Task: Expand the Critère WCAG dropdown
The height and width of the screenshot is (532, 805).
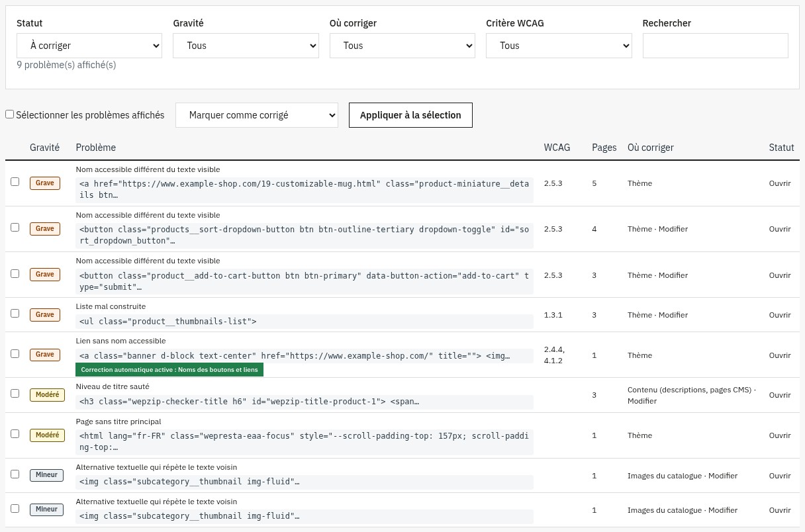Action: pyautogui.click(x=559, y=46)
